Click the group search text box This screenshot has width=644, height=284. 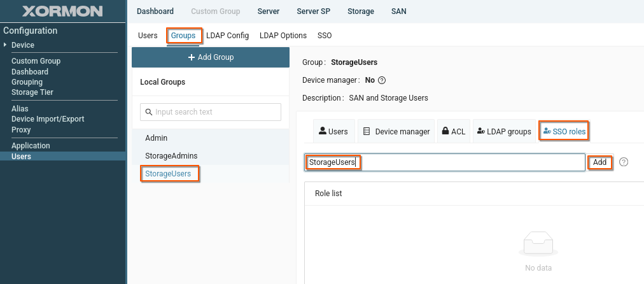point(211,112)
